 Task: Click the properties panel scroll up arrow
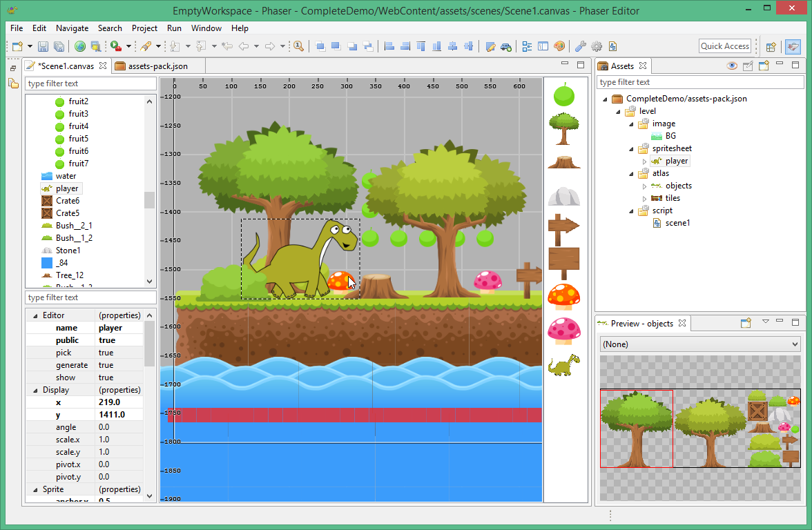(x=150, y=315)
